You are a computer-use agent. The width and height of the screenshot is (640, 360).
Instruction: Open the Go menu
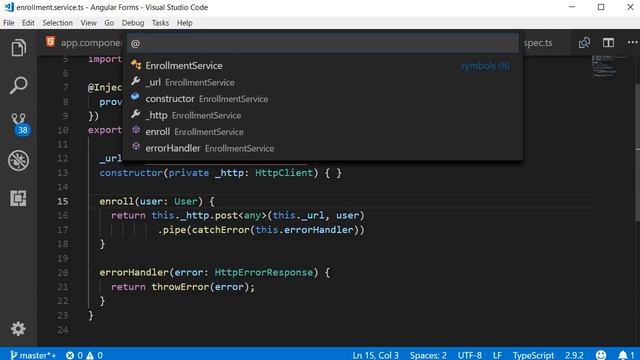[x=109, y=23]
